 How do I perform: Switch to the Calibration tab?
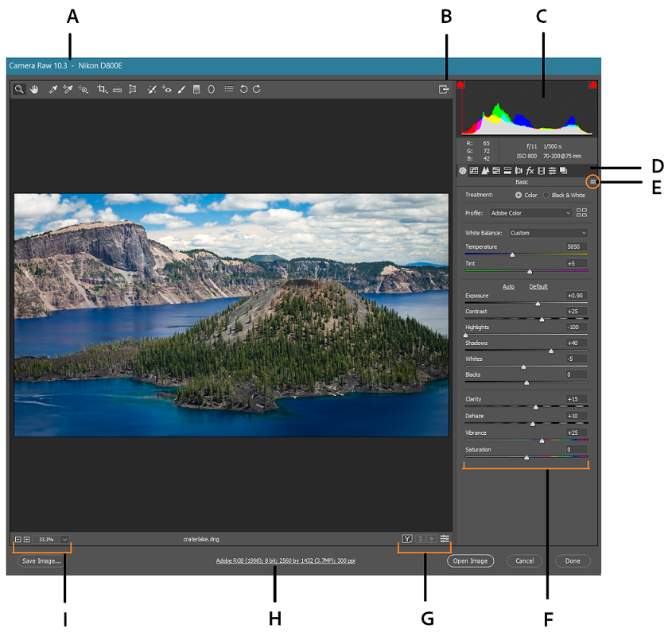pos(542,171)
